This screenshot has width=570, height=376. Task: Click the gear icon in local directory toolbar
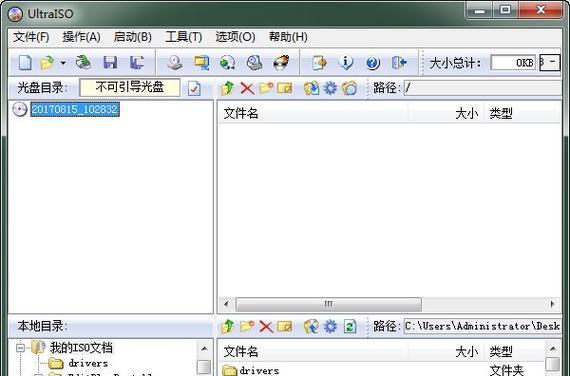click(x=330, y=326)
